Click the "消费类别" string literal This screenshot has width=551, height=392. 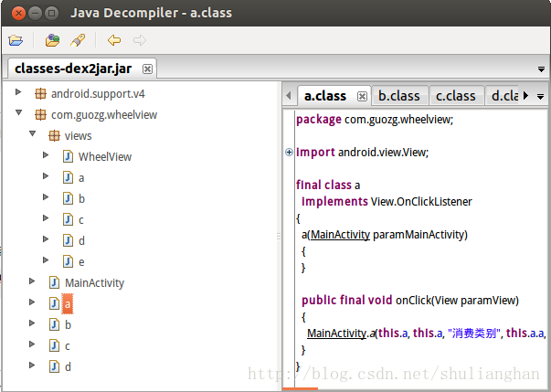coord(474,333)
